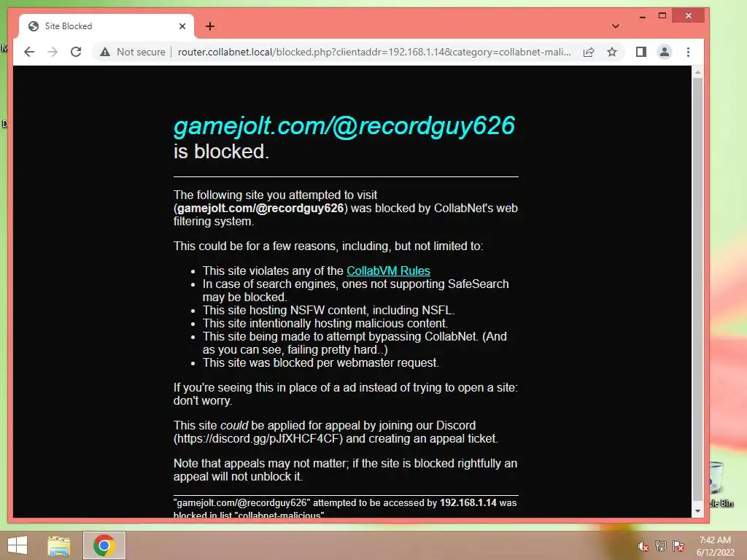
Task: Click the Discord invite URL text
Action: click(258, 438)
